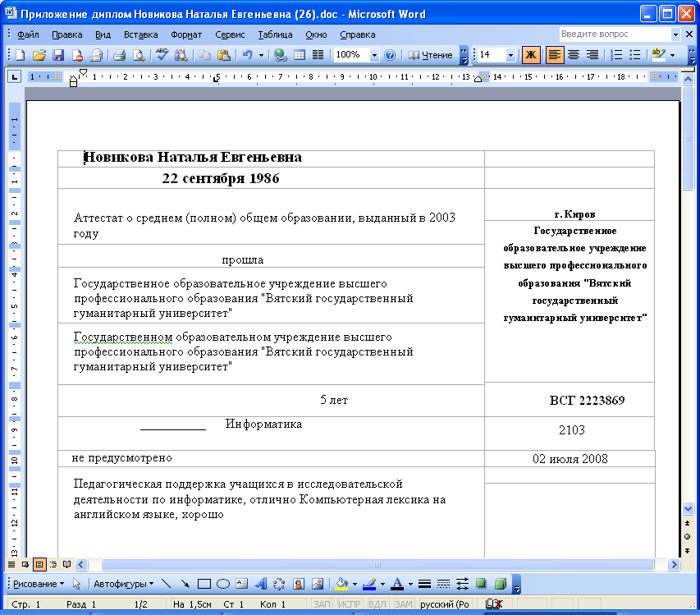Expand the undo history dropdown arrow
The height and width of the screenshot is (615, 700).
[x=261, y=55]
